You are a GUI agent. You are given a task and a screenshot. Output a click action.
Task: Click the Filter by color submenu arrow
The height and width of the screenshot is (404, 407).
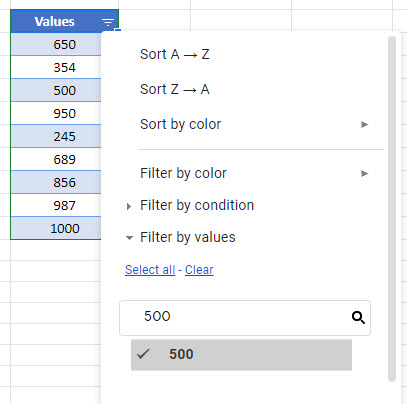coord(364,174)
